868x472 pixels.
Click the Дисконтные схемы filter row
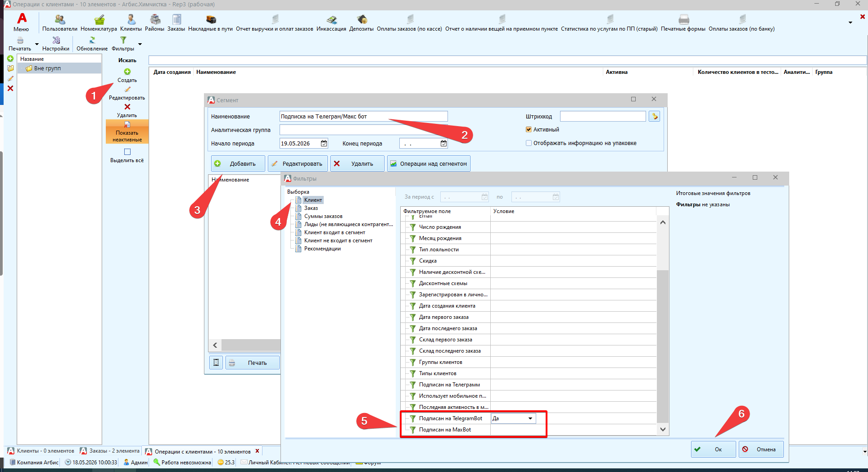pyautogui.click(x=529, y=283)
